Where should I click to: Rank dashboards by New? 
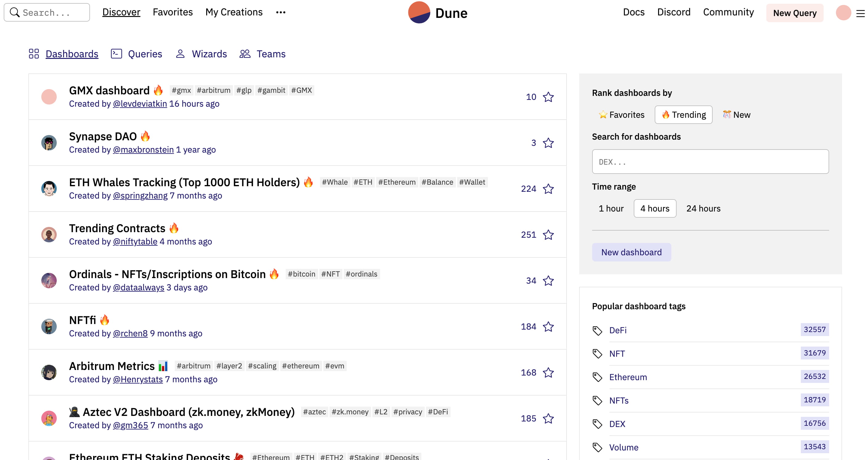(737, 115)
